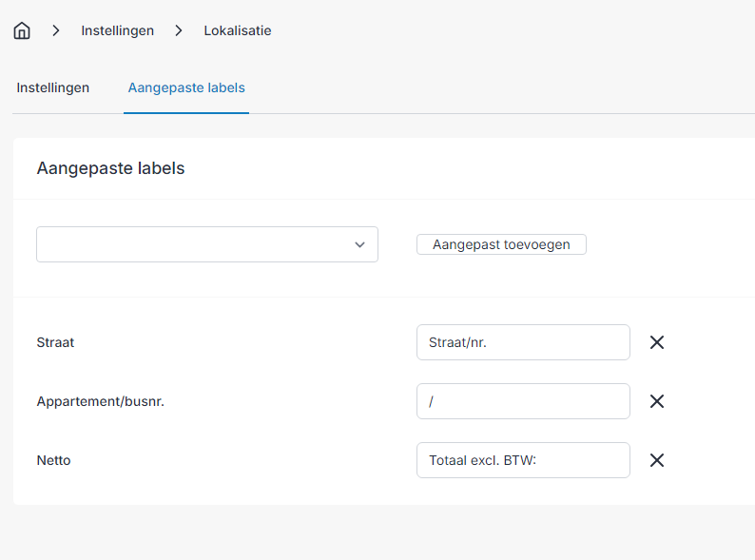Click the first breadcrumb chevron after home

coord(56,30)
